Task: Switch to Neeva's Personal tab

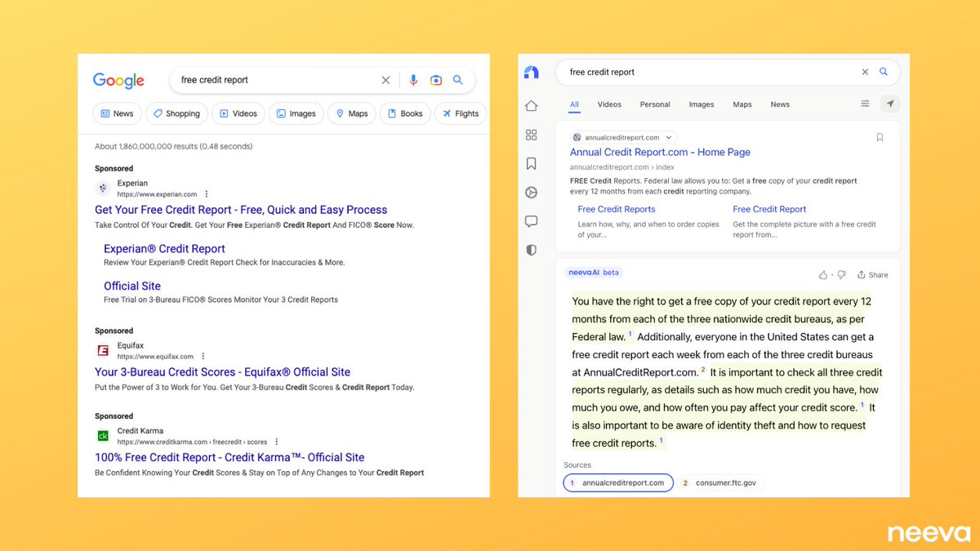Action: 655,104
